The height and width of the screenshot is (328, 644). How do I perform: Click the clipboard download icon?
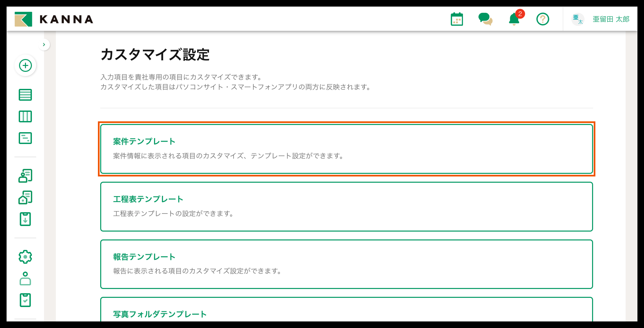click(25, 219)
